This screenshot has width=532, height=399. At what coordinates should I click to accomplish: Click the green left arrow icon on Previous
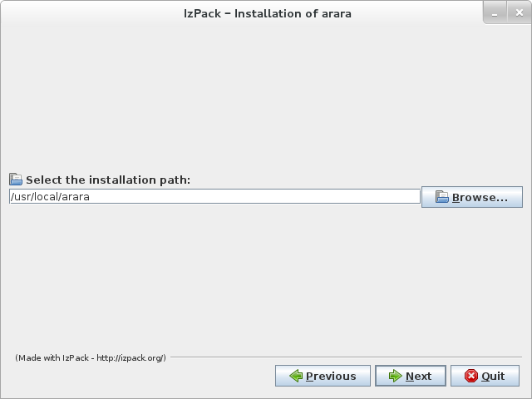(x=296, y=377)
